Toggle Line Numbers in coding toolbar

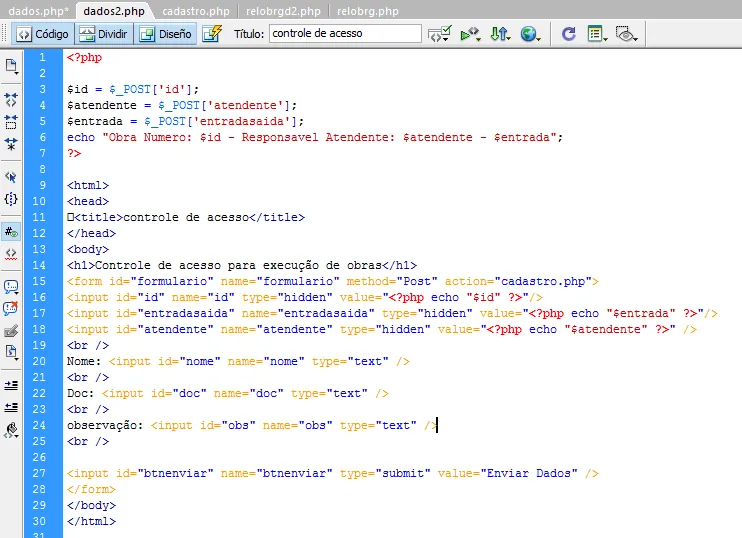(x=11, y=231)
